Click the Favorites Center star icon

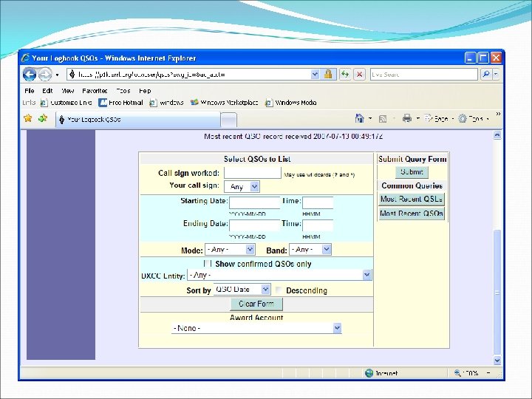pyautogui.click(x=28, y=118)
